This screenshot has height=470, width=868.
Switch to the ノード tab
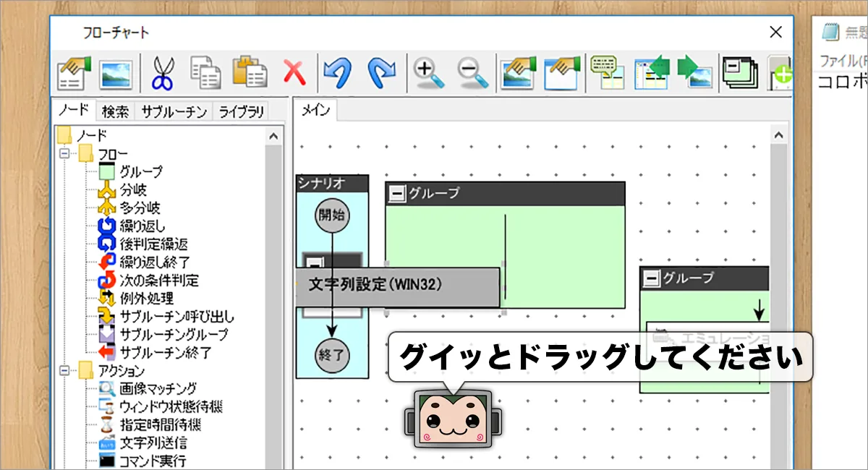[74, 111]
